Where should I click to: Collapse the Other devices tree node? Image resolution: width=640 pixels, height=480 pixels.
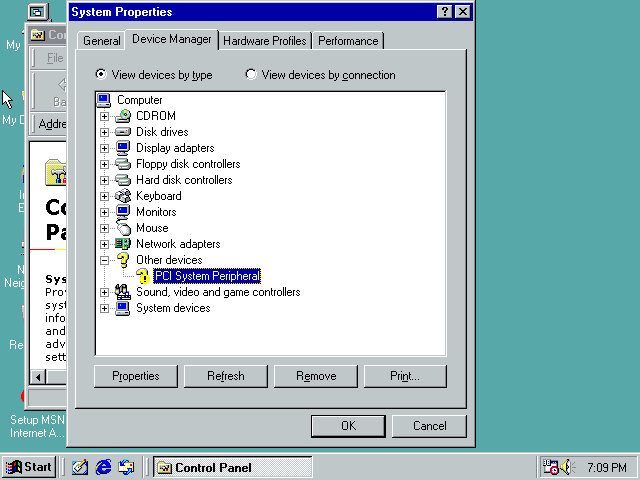pyautogui.click(x=104, y=260)
